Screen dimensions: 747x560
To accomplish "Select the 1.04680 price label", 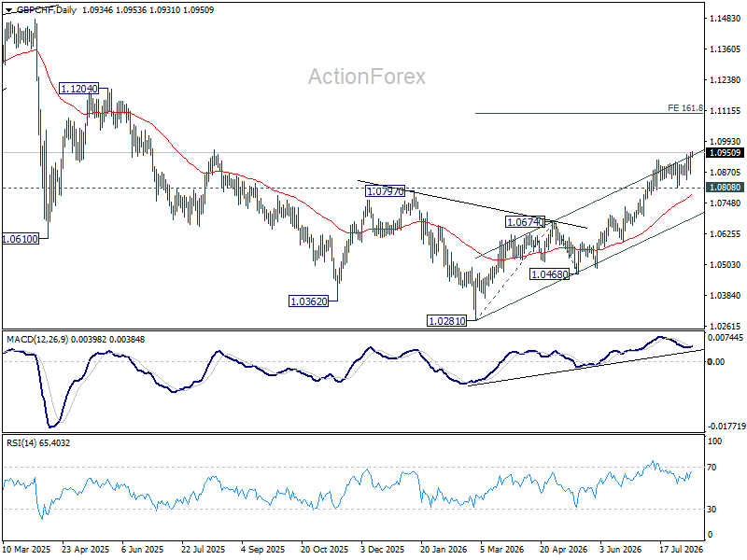I will coord(550,274).
